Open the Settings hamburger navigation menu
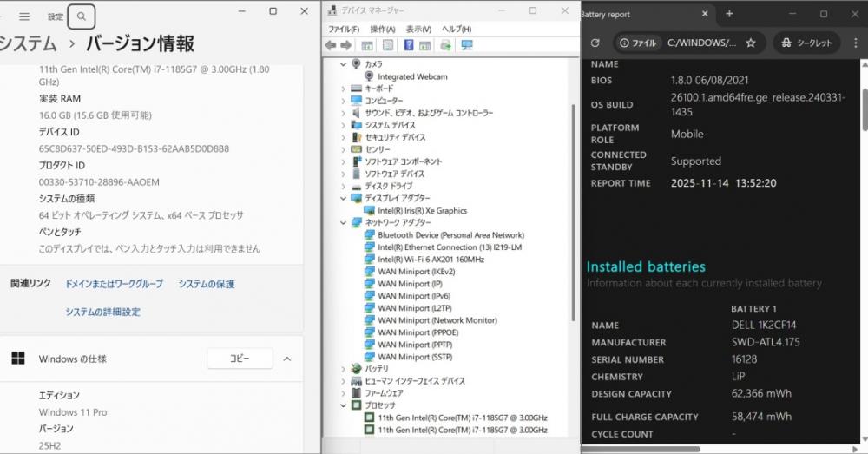Viewport: 868px width, 454px height. point(24,16)
